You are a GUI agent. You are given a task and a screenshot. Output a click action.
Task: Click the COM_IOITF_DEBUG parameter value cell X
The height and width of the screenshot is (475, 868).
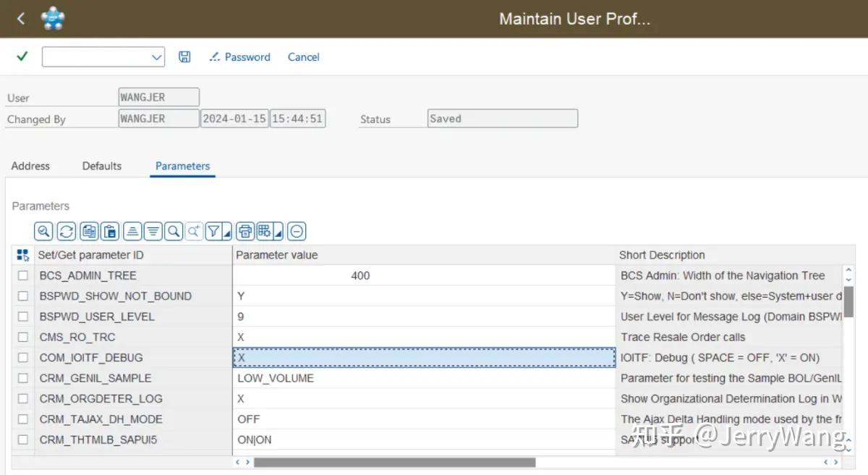tap(424, 358)
